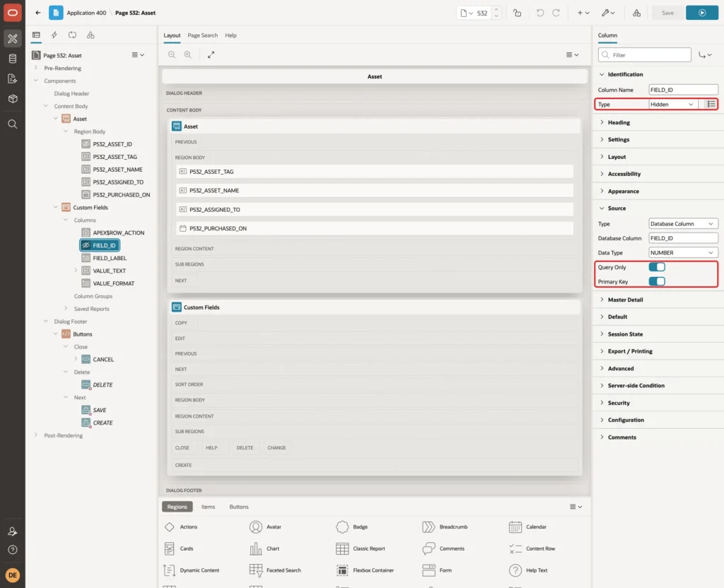Switch to the Processing tab icon
This screenshot has height=588, width=724.
(x=72, y=35)
